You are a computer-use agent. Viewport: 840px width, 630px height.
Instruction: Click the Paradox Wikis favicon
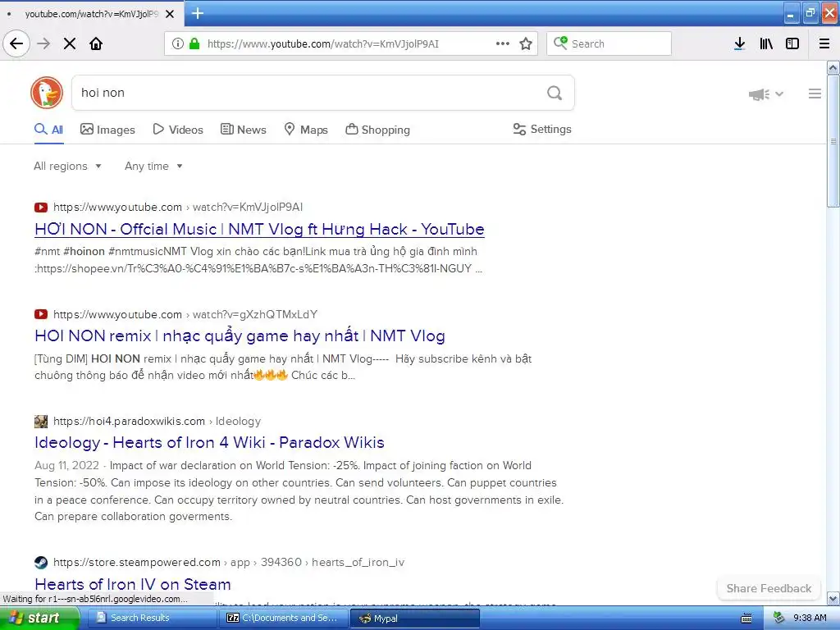click(x=41, y=422)
